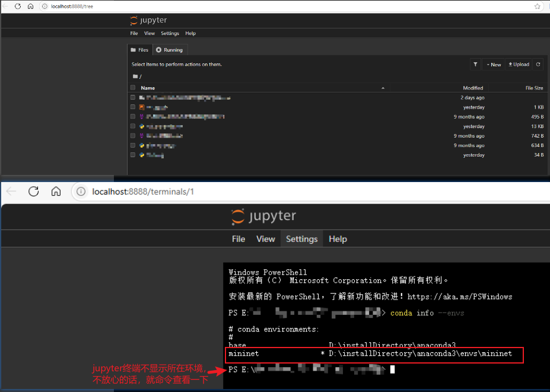Screen dimensions: 550x392
Task: Toggle the sort arrow on the Name column
Action: [383, 87]
